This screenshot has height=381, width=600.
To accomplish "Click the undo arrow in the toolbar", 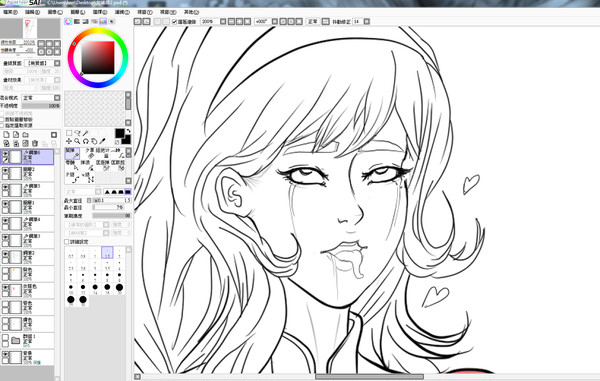I will [x=138, y=21].
